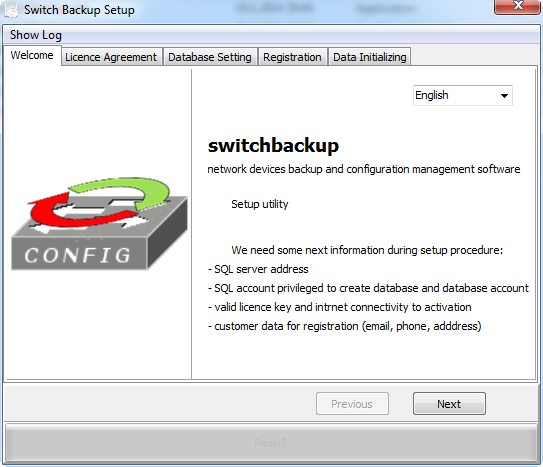Go to the Database Setting tab
Image resolution: width=543 pixels, height=467 pixels.
[210, 57]
